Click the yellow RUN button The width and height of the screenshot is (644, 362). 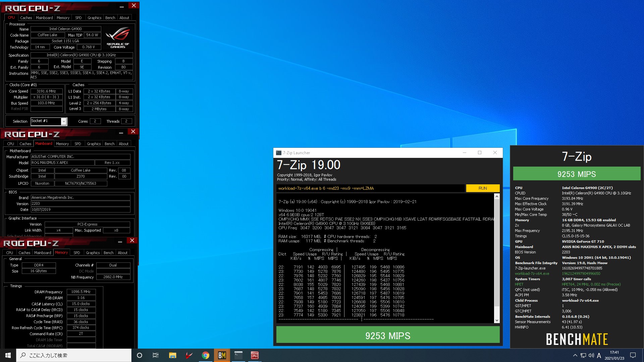(x=483, y=188)
